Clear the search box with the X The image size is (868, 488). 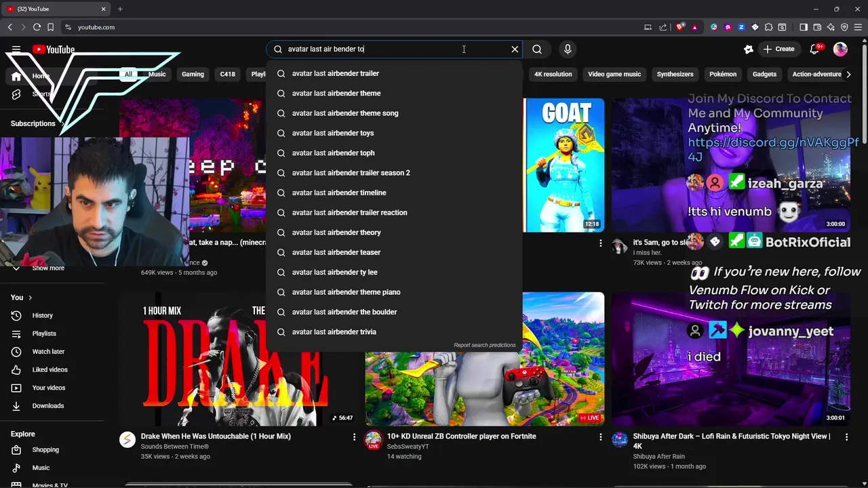point(515,49)
